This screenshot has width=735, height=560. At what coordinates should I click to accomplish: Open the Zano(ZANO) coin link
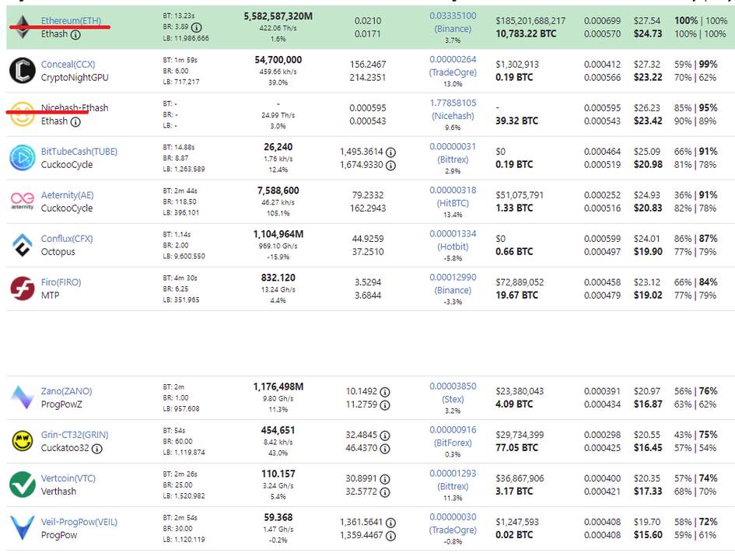(67, 390)
